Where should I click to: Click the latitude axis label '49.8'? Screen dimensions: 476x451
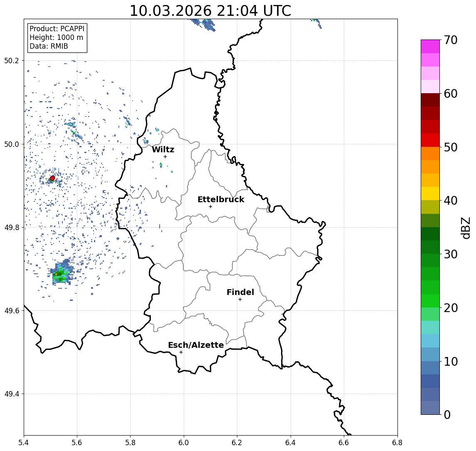(12, 227)
